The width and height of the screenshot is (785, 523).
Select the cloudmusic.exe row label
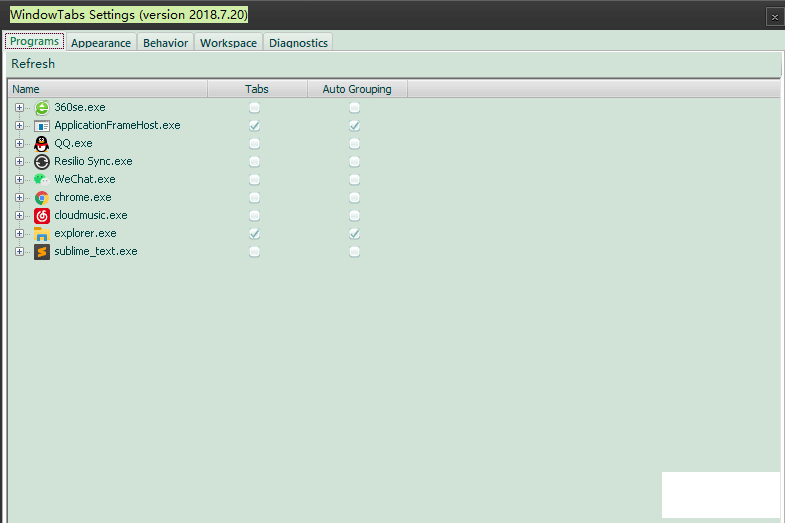[91, 216]
